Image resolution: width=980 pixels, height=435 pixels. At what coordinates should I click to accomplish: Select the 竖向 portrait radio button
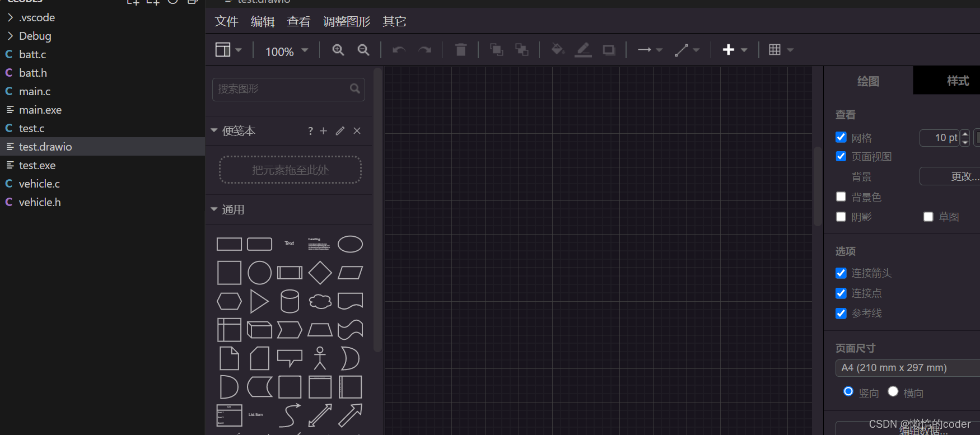point(848,391)
